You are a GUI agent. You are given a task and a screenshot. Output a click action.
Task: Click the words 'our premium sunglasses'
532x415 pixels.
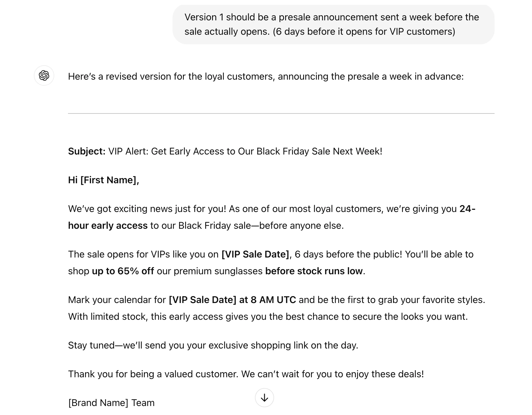(209, 271)
